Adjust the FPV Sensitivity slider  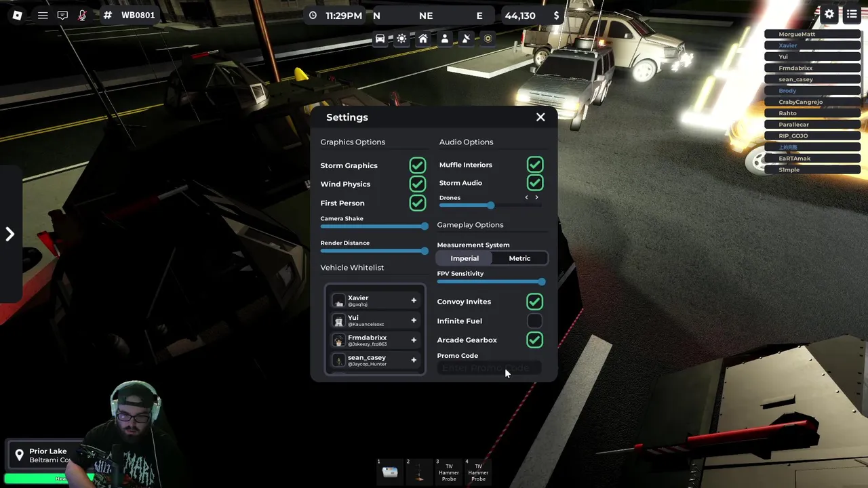[492, 281]
